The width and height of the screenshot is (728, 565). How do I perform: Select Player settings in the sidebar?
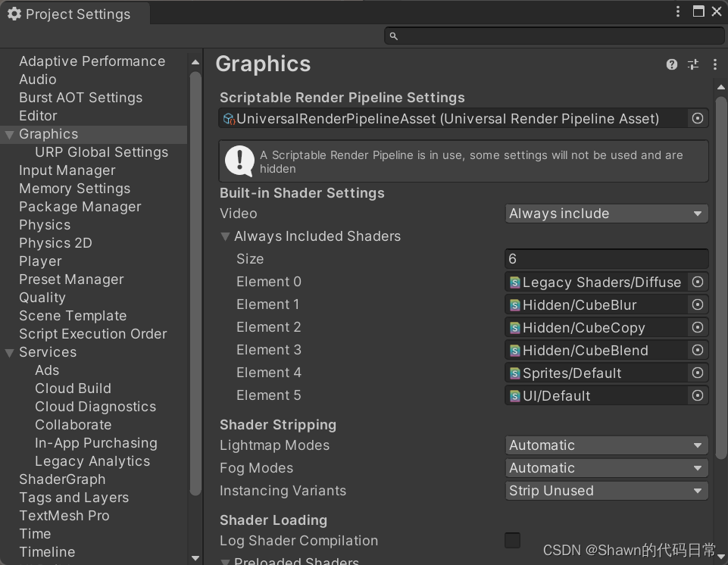coord(40,261)
